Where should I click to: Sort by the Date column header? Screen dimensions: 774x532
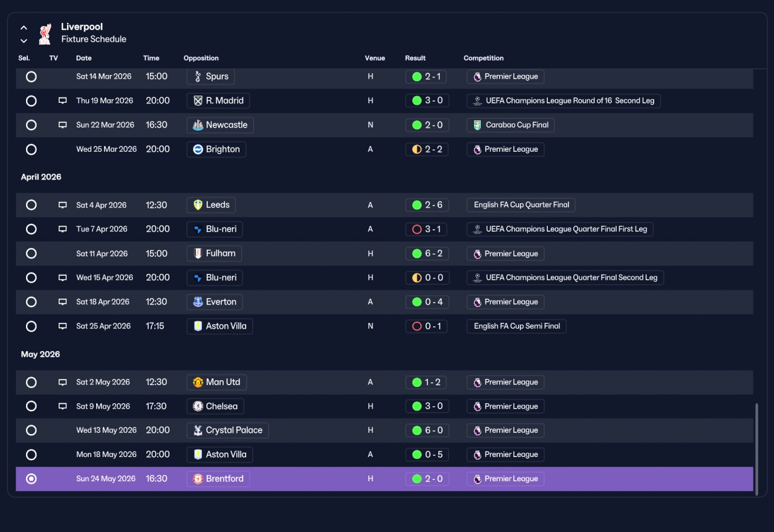(84, 58)
